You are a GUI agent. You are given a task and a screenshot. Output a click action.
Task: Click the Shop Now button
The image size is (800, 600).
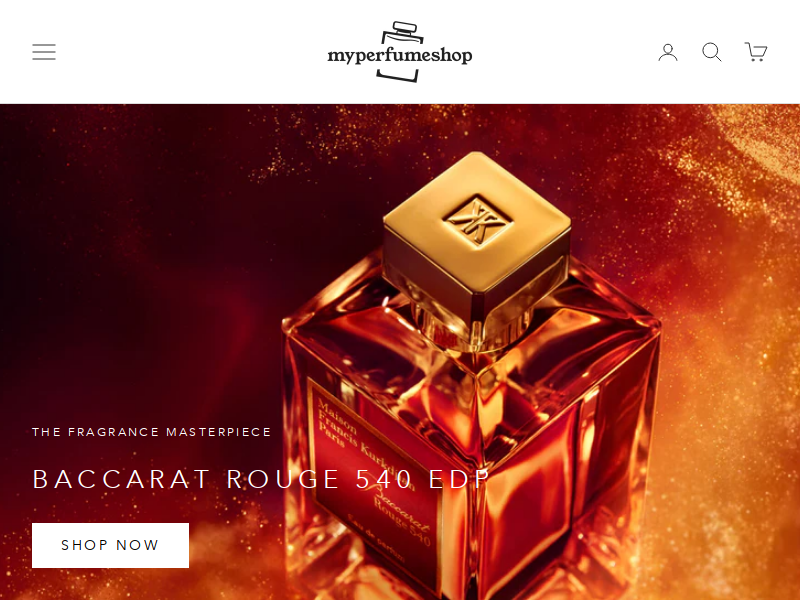point(110,545)
